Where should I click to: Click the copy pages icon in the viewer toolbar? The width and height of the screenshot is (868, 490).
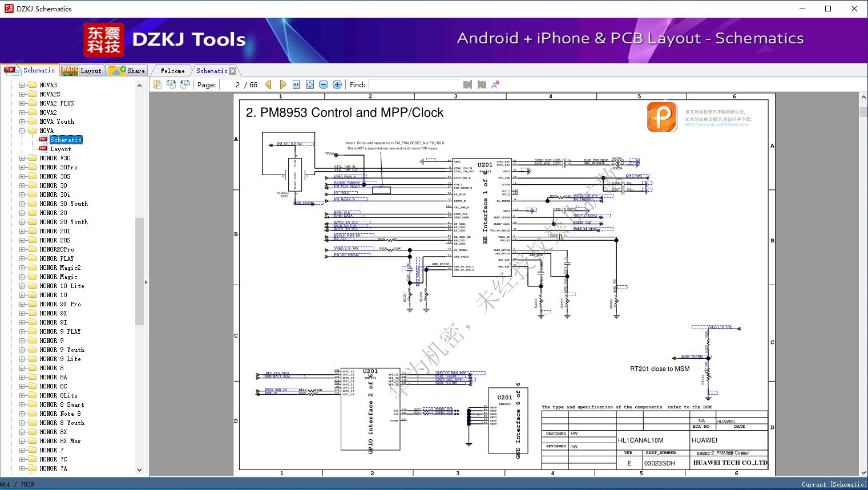[158, 84]
